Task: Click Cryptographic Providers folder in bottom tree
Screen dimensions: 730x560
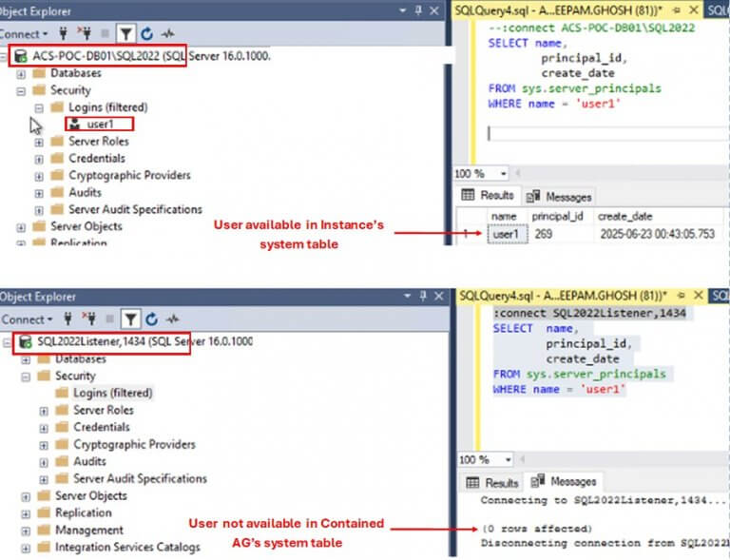Action: [134, 444]
